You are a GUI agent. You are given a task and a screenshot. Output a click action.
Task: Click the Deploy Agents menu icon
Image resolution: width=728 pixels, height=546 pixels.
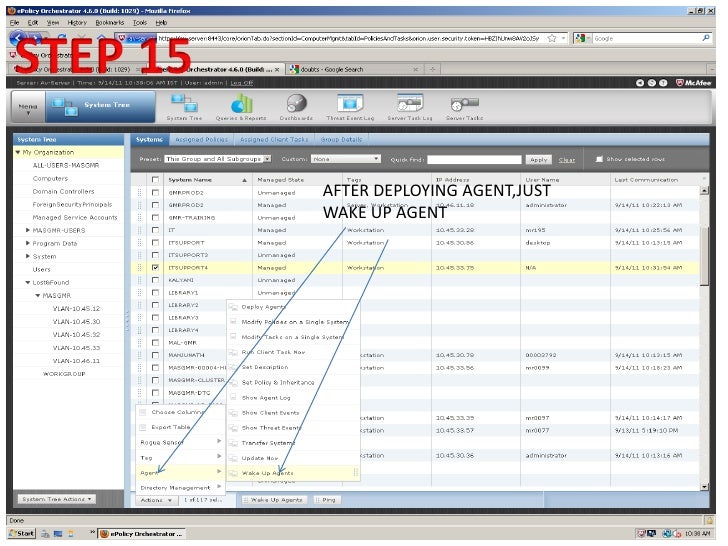pyautogui.click(x=234, y=307)
